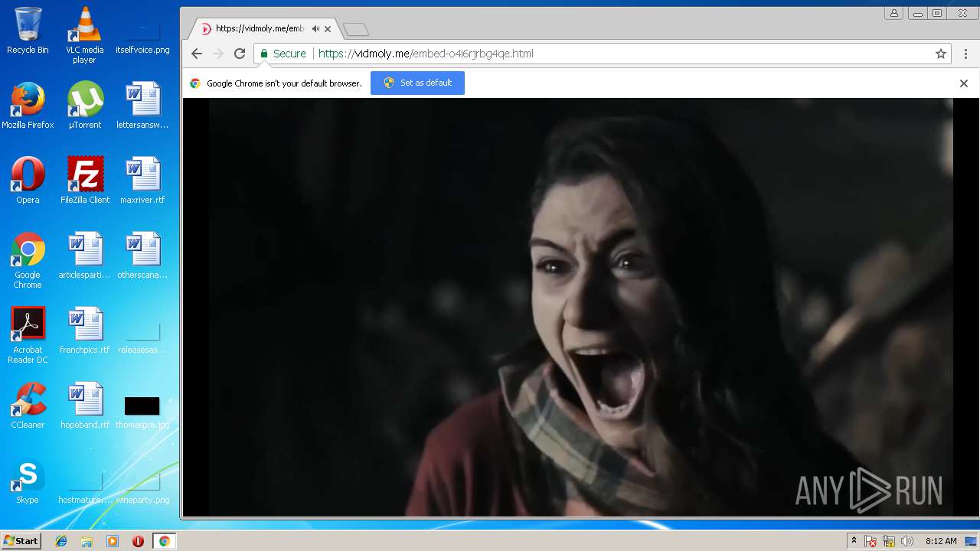
Task: Click the Show Desktop button
Action: point(972,541)
